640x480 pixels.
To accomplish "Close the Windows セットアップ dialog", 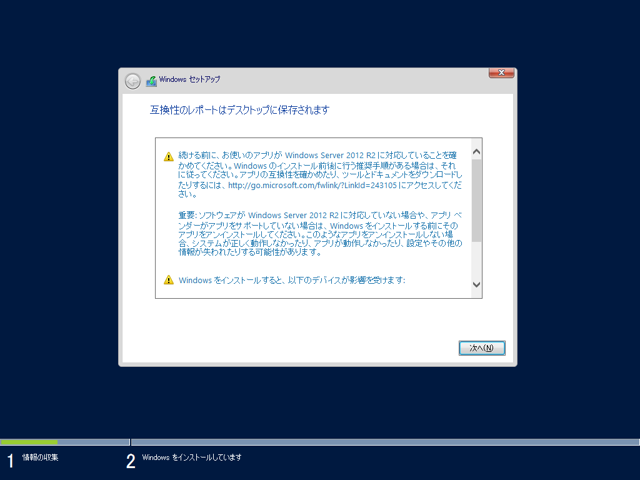I will [x=501, y=73].
